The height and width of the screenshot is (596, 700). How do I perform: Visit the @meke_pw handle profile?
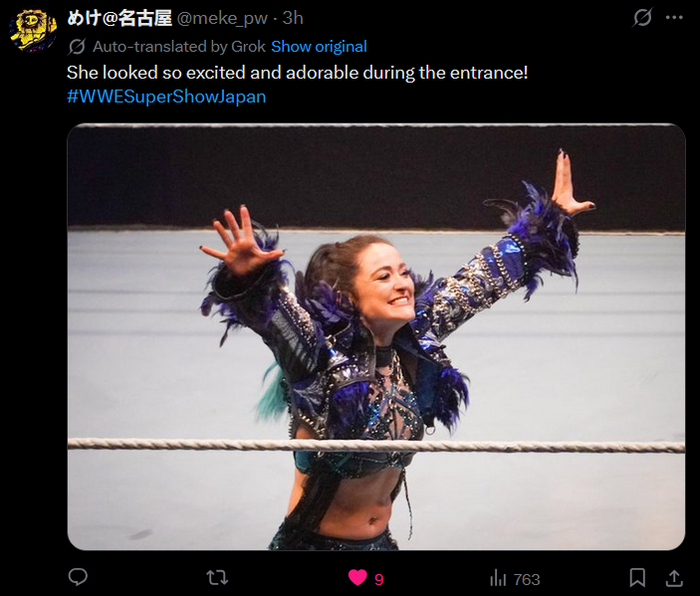pos(222,18)
